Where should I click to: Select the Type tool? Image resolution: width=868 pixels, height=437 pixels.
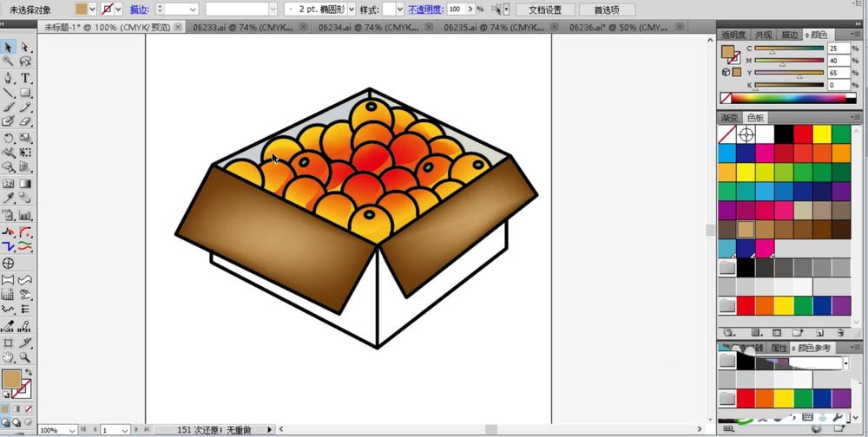(25, 77)
